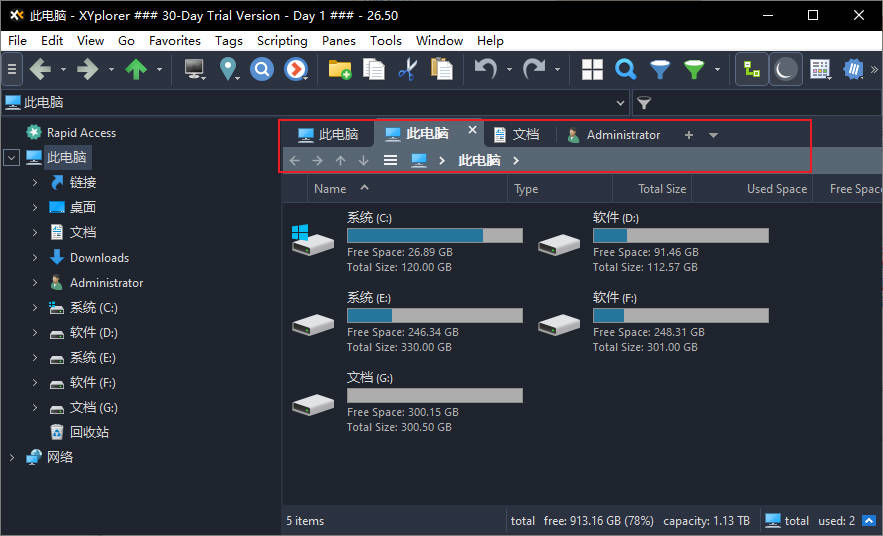Viewport: 883px width, 536px height.
Task: Add a new tab with plus button
Action: [x=688, y=135]
